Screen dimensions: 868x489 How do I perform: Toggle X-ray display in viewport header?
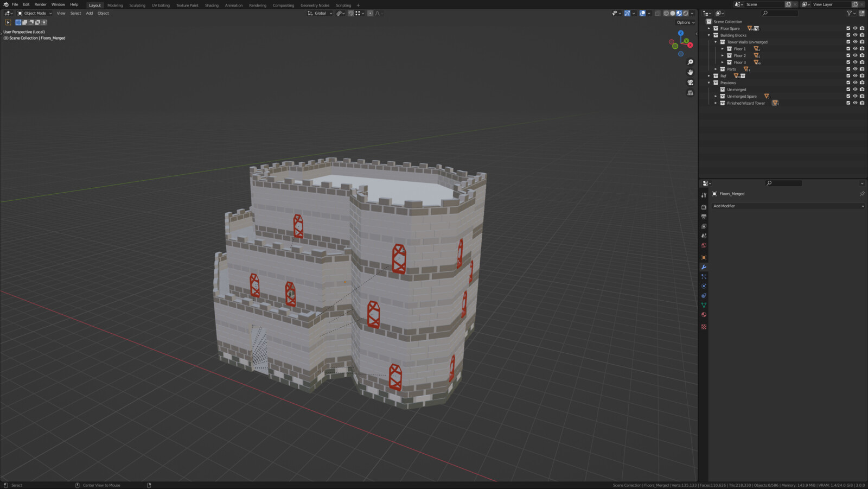pyautogui.click(x=658, y=13)
